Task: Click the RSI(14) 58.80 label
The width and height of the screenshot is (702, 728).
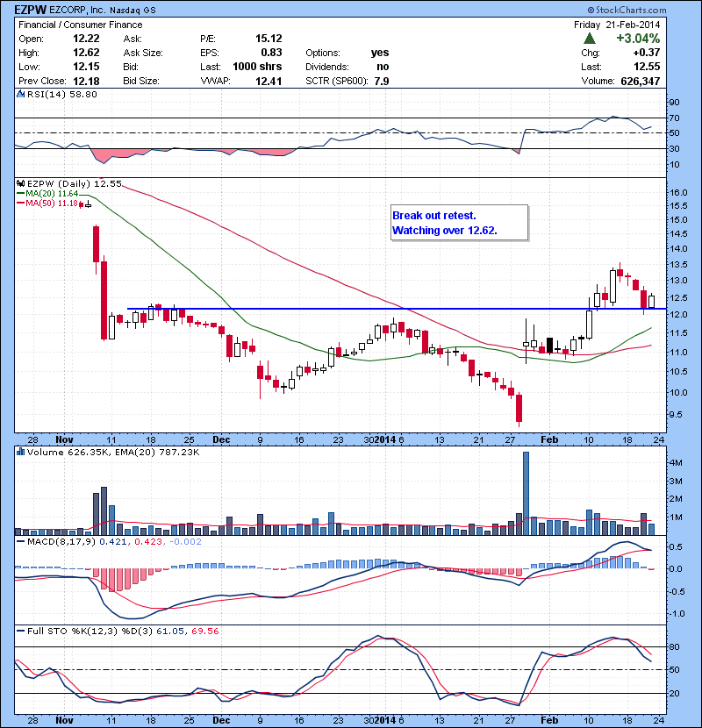Action: tap(61, 94)
